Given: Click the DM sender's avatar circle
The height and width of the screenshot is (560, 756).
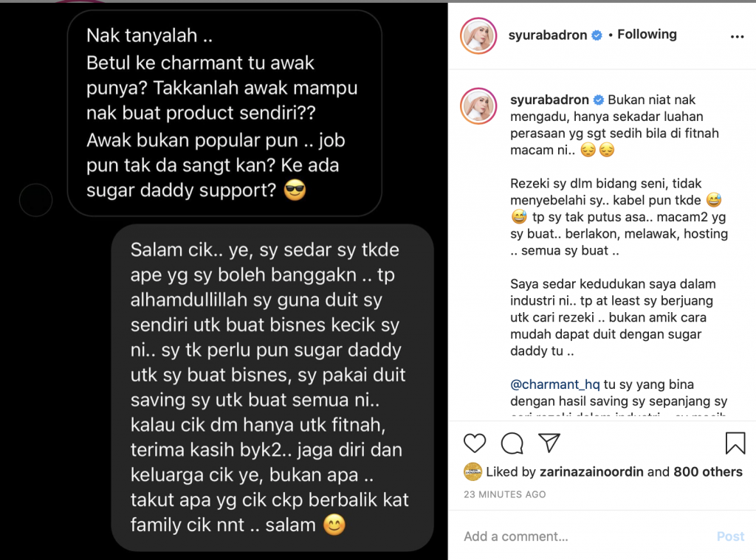Looking at the screenshot, I should point(35,199).
